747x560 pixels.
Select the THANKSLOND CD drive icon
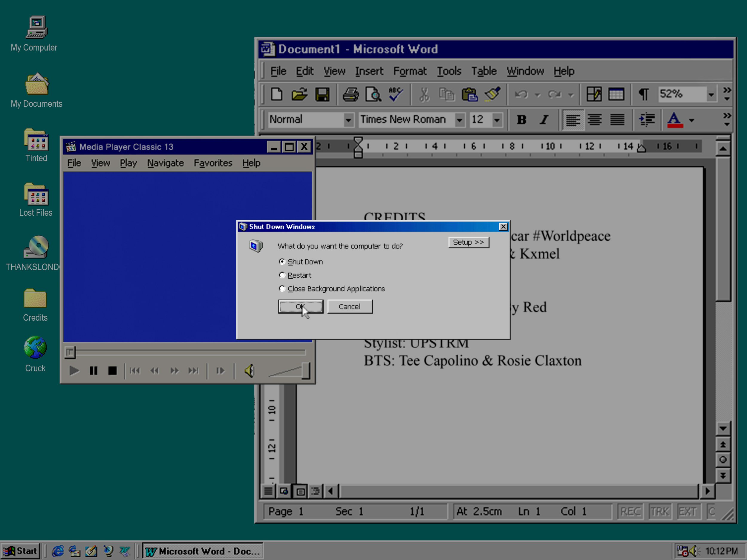pos(33,253)
